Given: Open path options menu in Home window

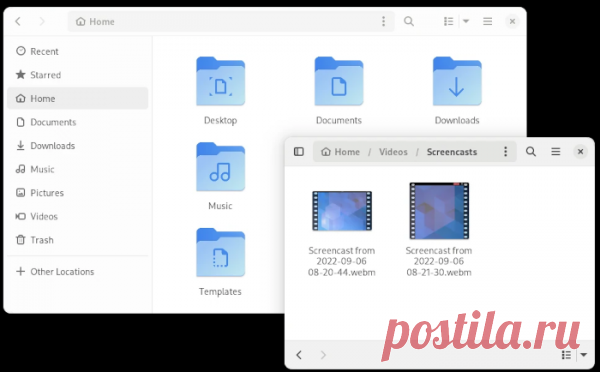Looking at the screenshot, I should (383, 21).
